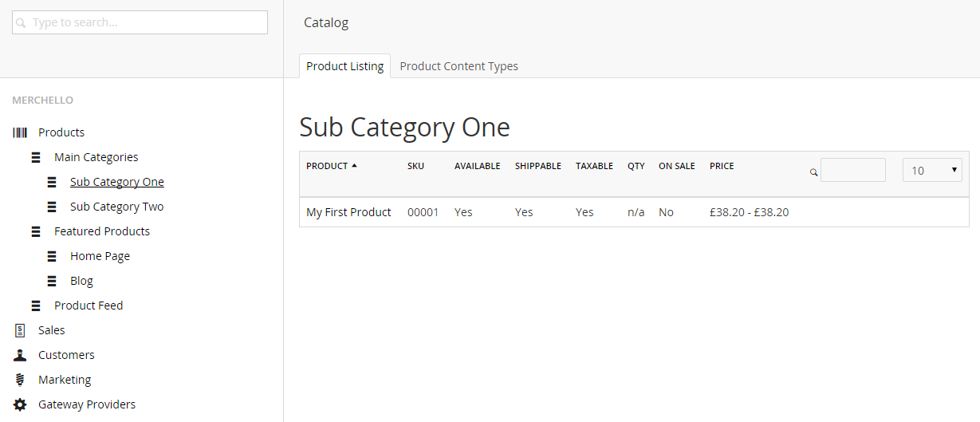Click the person icon beside Customers
This screenshot has height=422, width=980.
(x=20, y=355)
